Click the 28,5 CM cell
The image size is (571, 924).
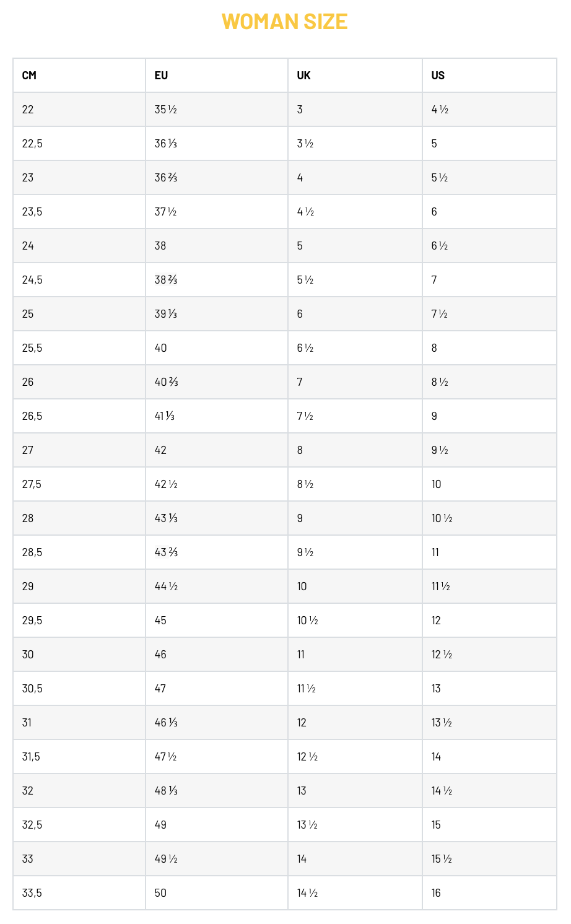pos(32,552)
